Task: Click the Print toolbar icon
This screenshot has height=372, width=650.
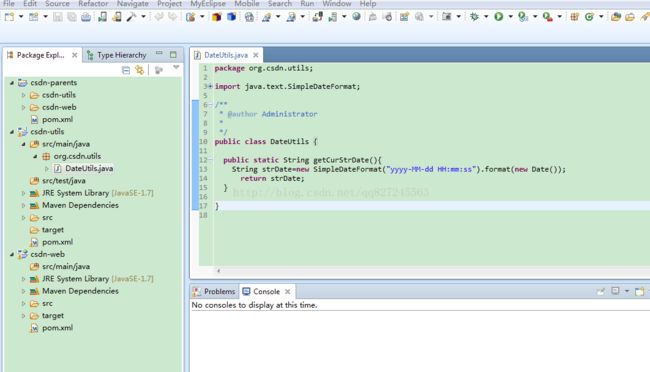Action: (x=86, y=17)
